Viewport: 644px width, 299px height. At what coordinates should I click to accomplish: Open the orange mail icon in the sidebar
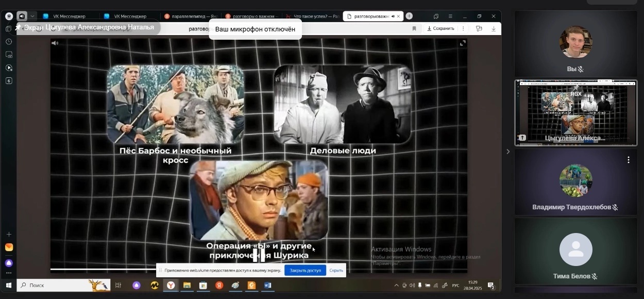pyautogui.click(x=9, y=247)
